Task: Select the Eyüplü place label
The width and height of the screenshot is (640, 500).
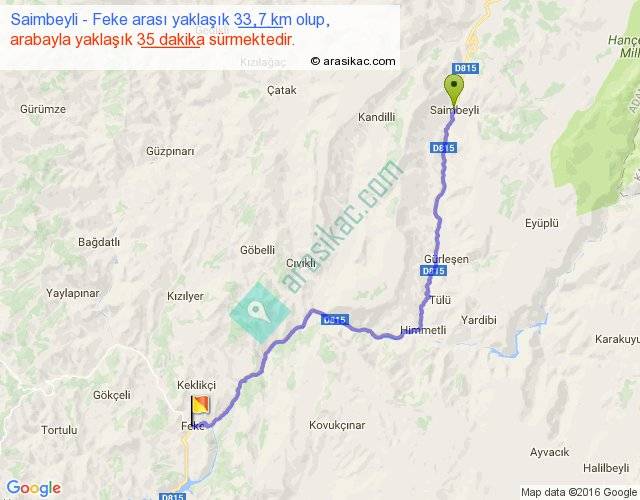Action: pyautogui.click(x=542, y=224)
